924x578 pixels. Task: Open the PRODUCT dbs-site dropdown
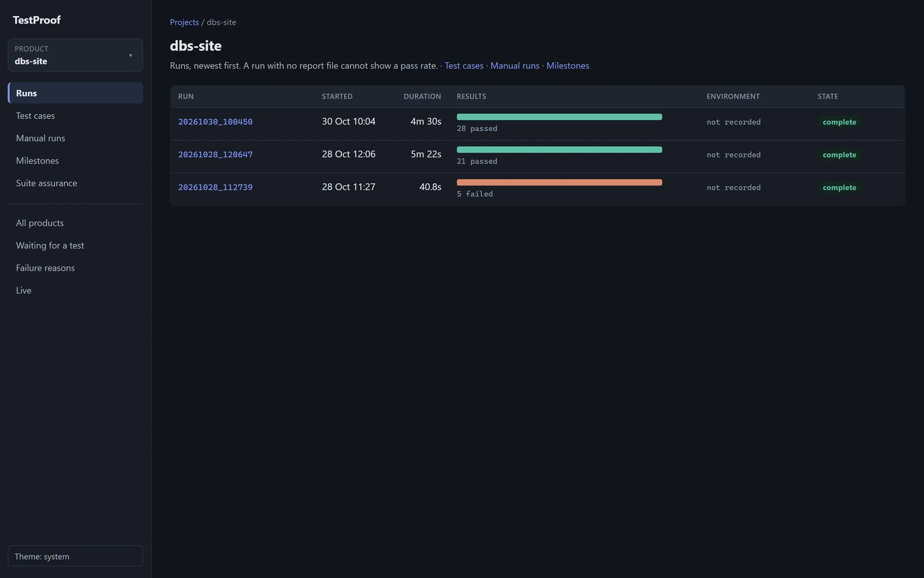(75, 55)
